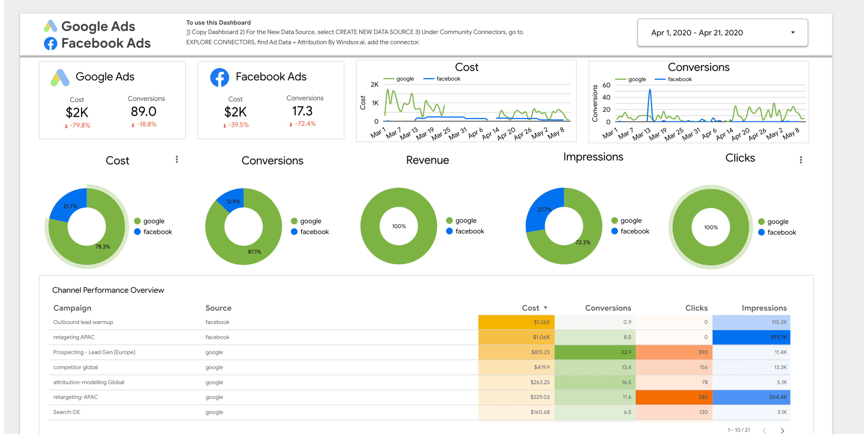The width and height of the screenshot is (868, 434).
Task: Click the $1.06K cost cell
Action: tap(516, 337)
